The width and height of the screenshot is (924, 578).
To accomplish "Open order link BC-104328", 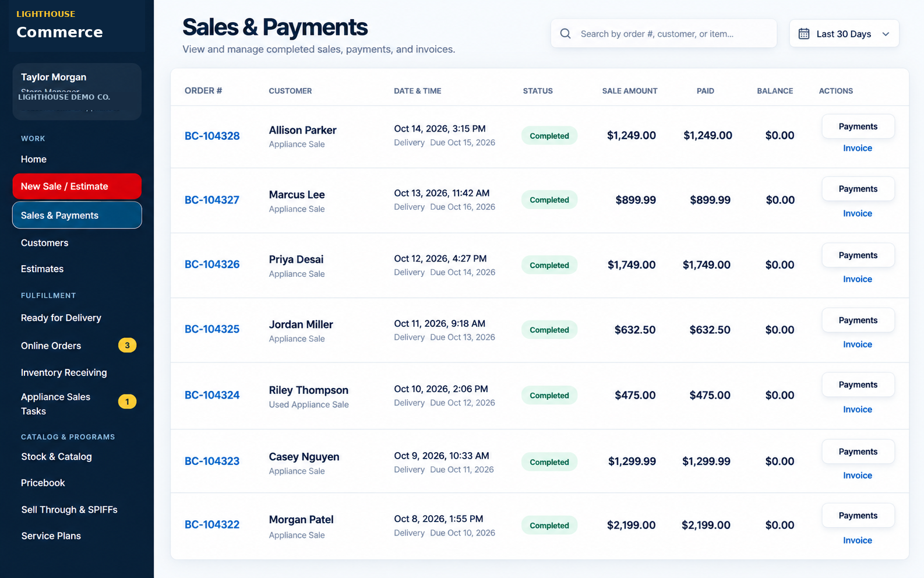I will coord(212,136).
